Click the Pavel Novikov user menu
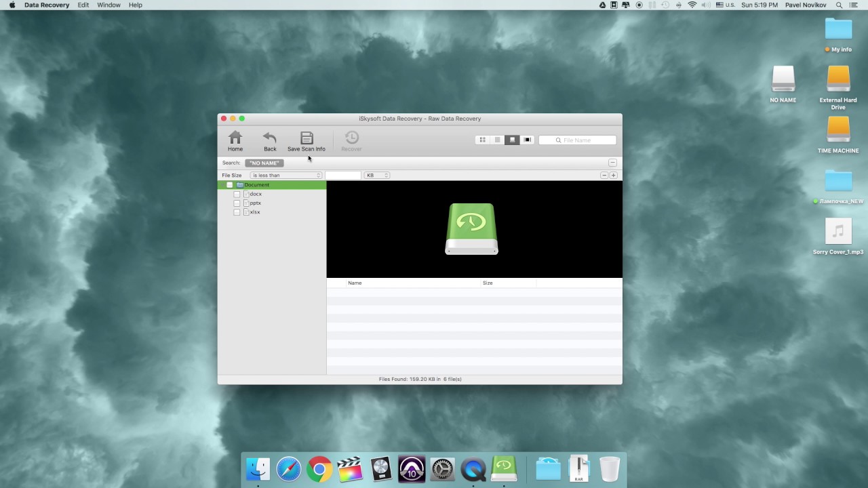The image size is (868, 488). [x=806, y=5]
